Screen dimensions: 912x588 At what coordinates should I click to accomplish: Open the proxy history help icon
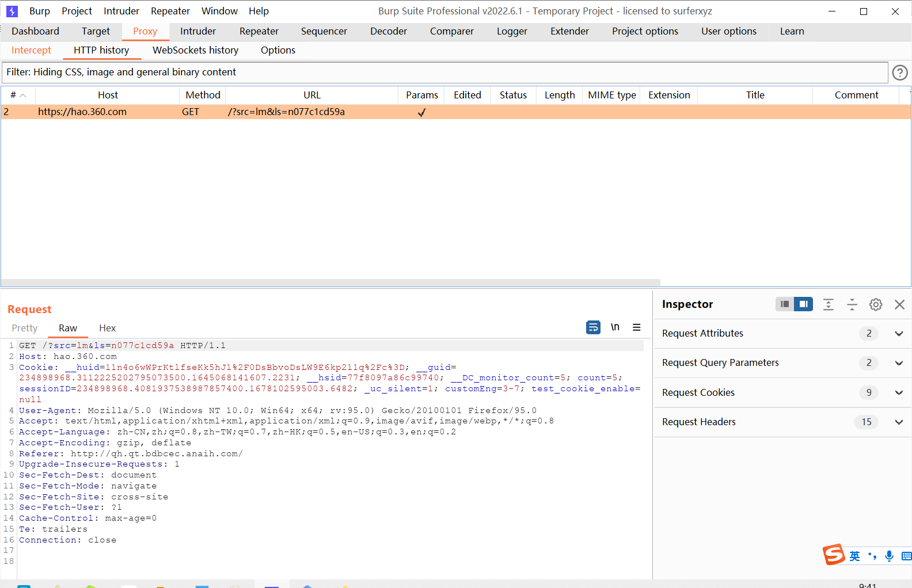coord(900,72)
